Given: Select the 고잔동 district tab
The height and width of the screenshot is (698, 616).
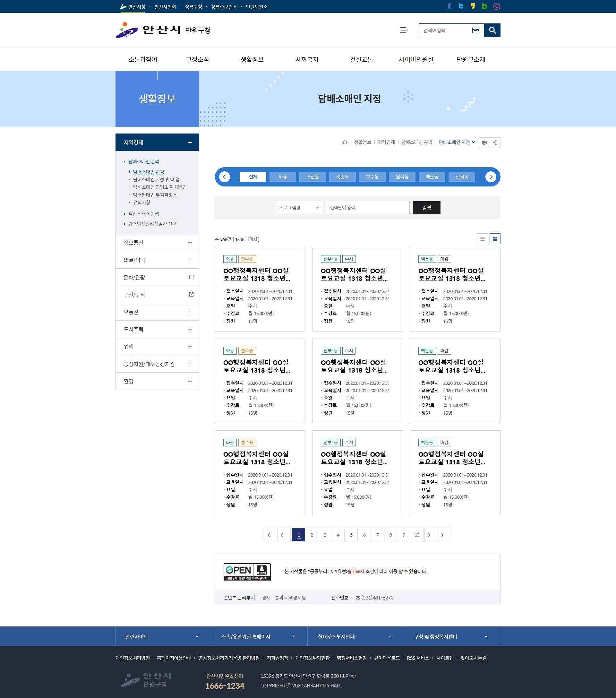Looking at the screenshot, I should (x=312, y=177).
